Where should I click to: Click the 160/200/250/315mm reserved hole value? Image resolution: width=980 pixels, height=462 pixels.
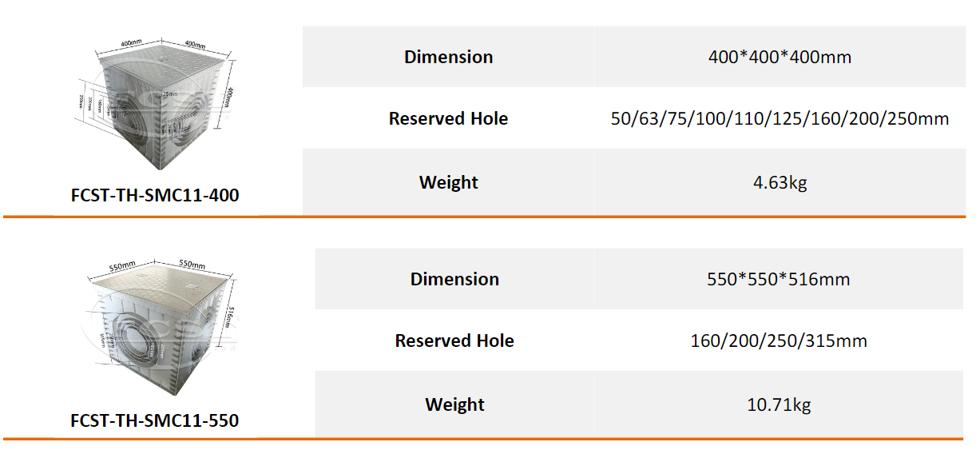pos(779,341)
